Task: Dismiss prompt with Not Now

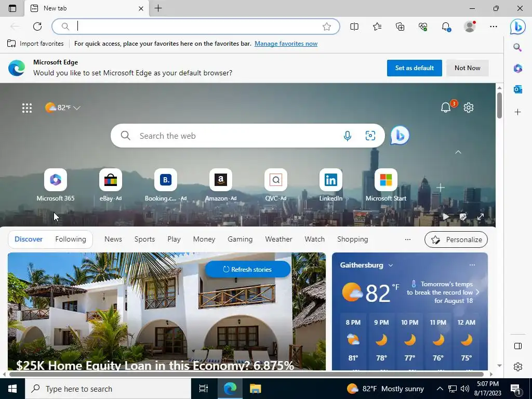Action: tap(467, 68)
